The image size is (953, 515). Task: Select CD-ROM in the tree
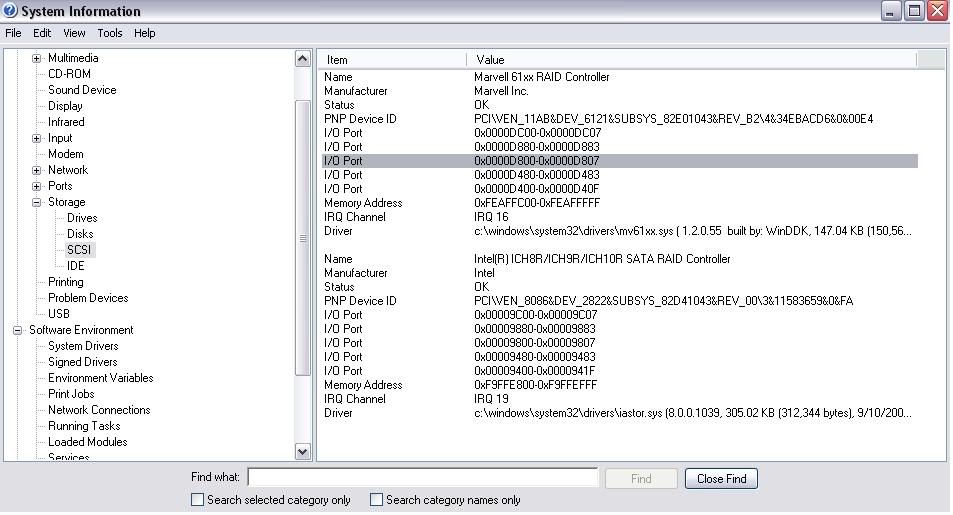point(69,74)
